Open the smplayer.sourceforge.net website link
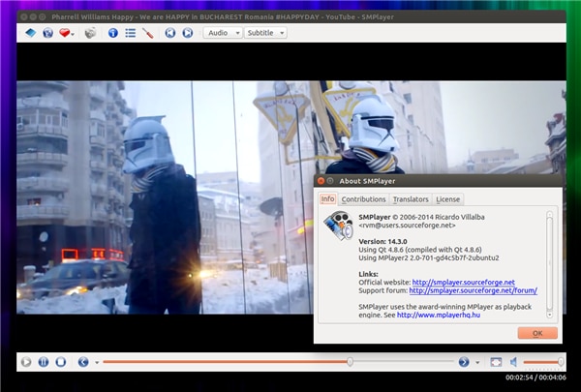The width and height of the screenshot is (581, 392). [x=463, y=283]
